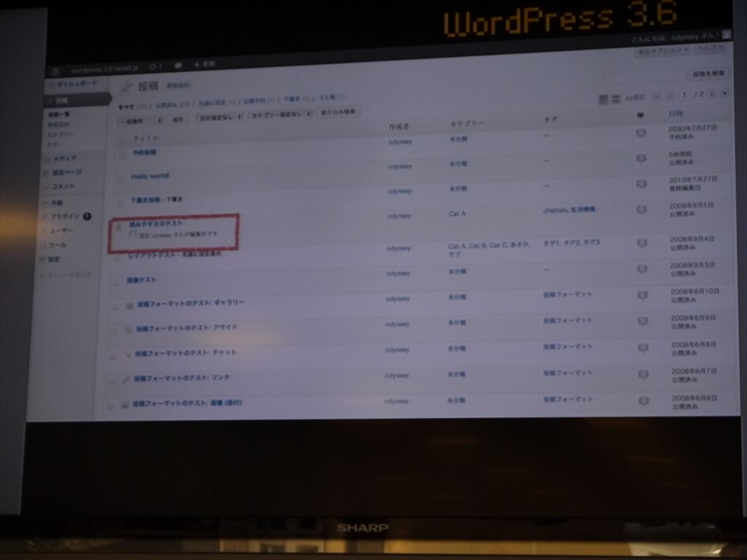Open the 画像テスト post
Image resolution: width=747 pixels, height=560 pixels.
(141, 280)
